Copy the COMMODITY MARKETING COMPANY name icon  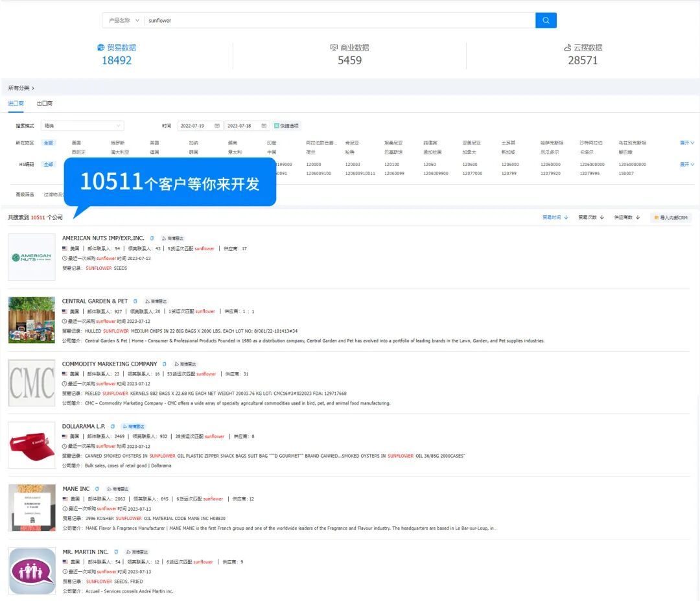(x=164, y=364)
